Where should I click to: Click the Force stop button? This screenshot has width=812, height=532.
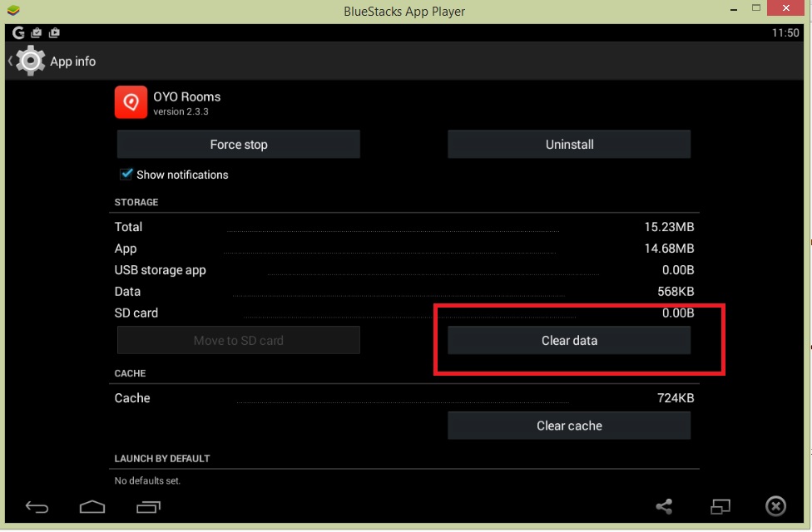coord(238,145)
